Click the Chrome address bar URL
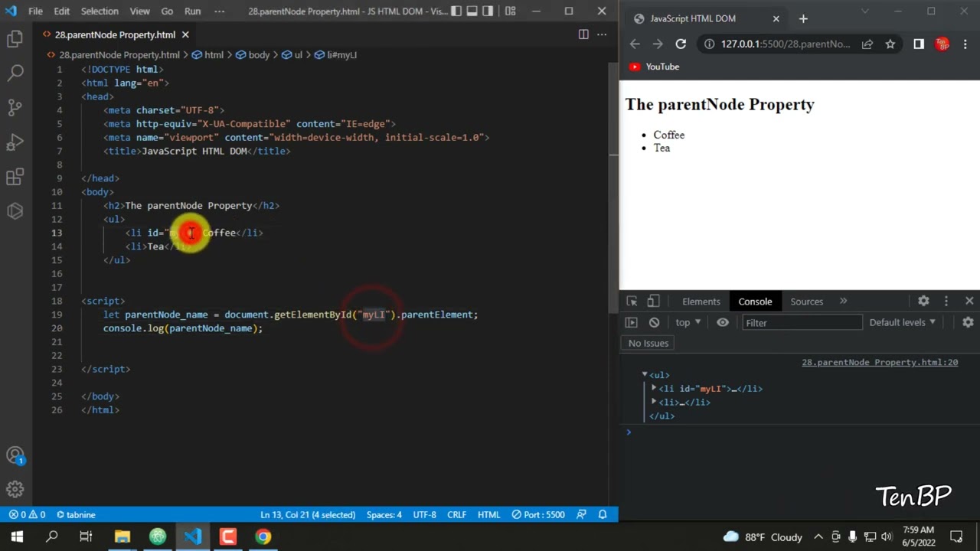 point(786,44)
